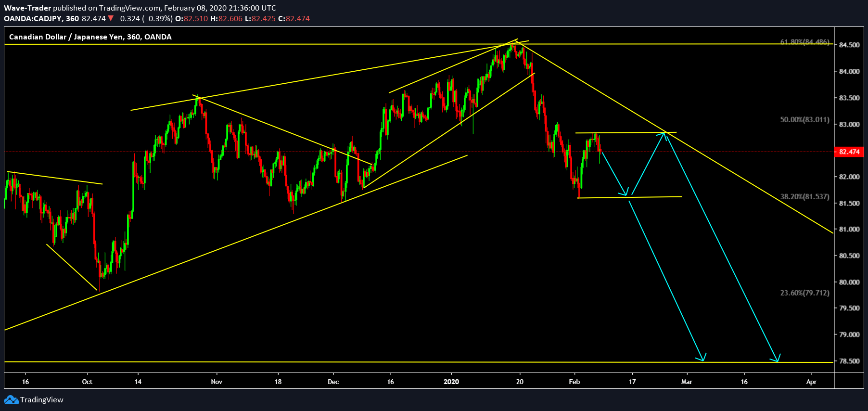This screenshot has height=411, width=868.
Task: Click the 84.000 price axis label
Action: (x=849, y=71)
